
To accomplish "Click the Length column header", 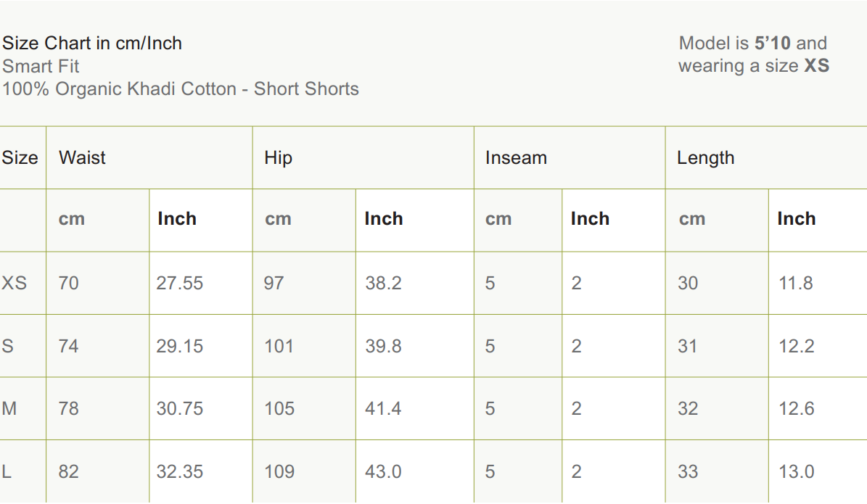I will click(705, 158).
